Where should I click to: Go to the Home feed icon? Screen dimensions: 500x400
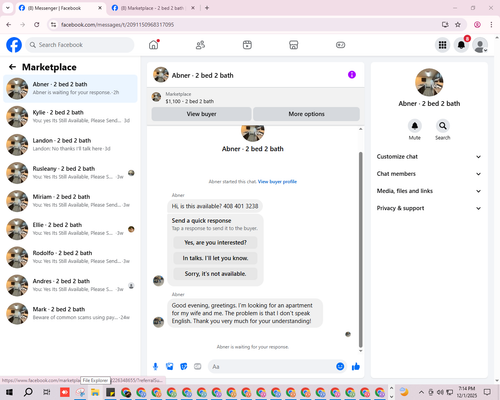click(x=154, y=45)
